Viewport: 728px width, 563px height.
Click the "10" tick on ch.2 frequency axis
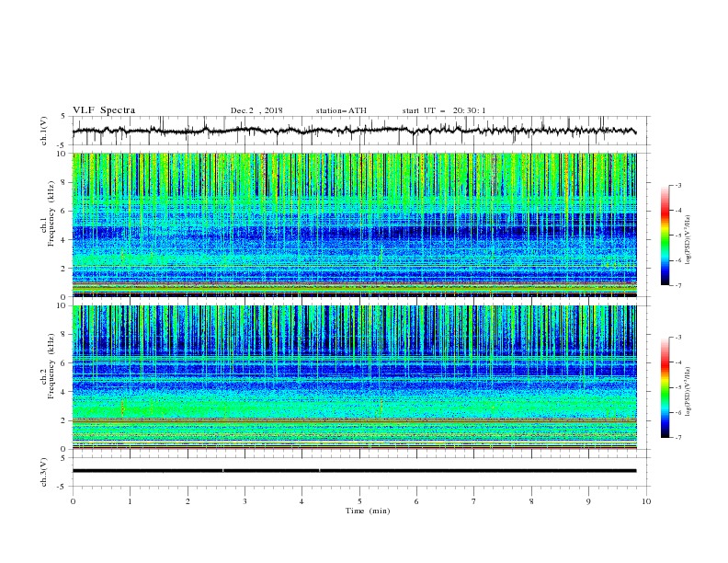[x=63, y=305]
